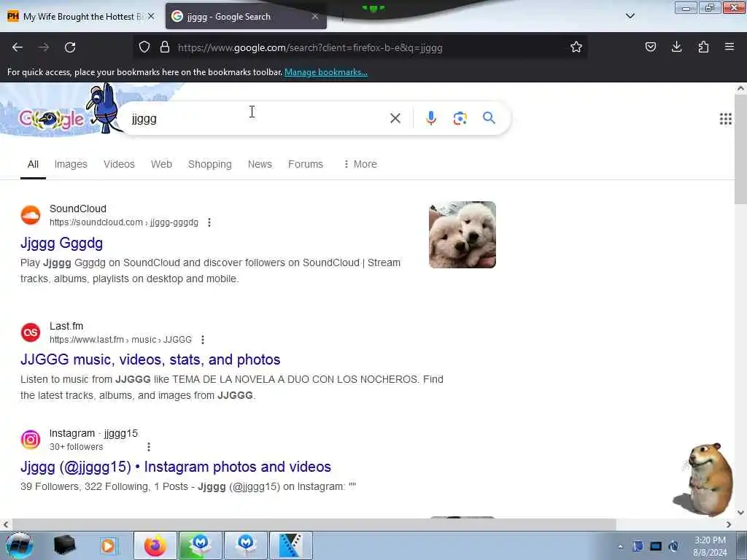
Task: Click the SoundCloud favicon
Action: point(31,215)
